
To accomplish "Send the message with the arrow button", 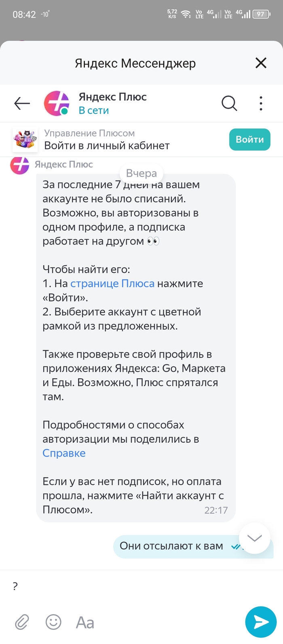I will (x=261, y=622).
